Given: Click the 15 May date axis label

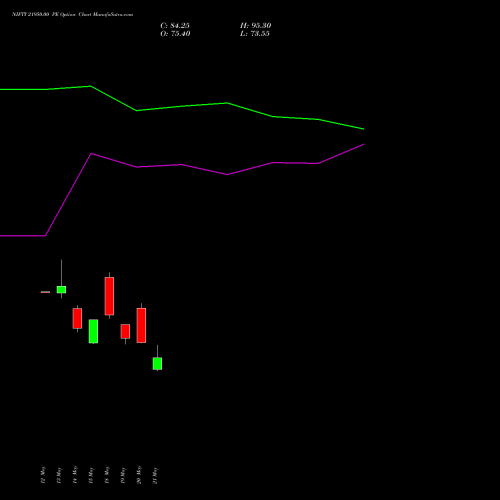Looking at the screenshot, I should point(91,475).
